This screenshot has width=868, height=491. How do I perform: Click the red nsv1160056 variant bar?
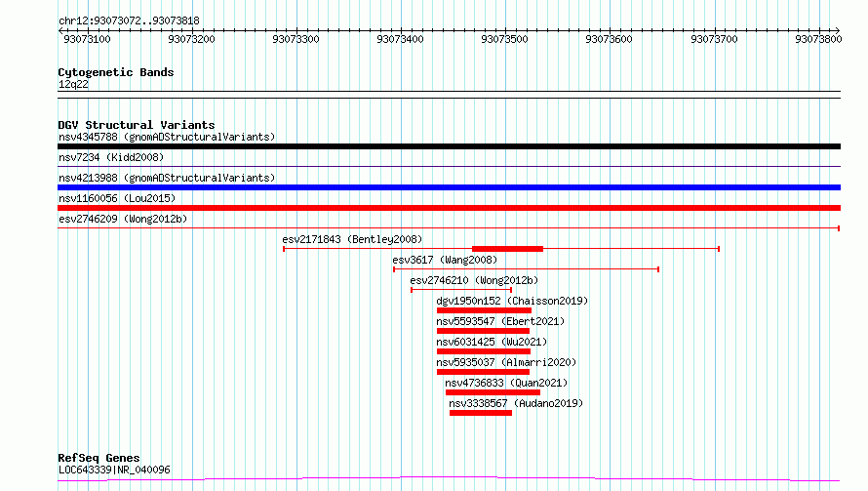(449, 208)
